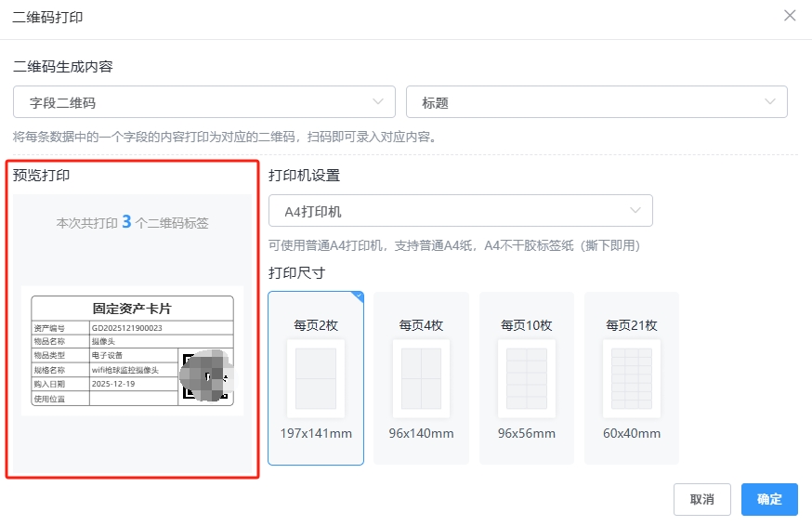Click the 10-per-page layout grid icon
812x526 pixels.
point(526,378)
